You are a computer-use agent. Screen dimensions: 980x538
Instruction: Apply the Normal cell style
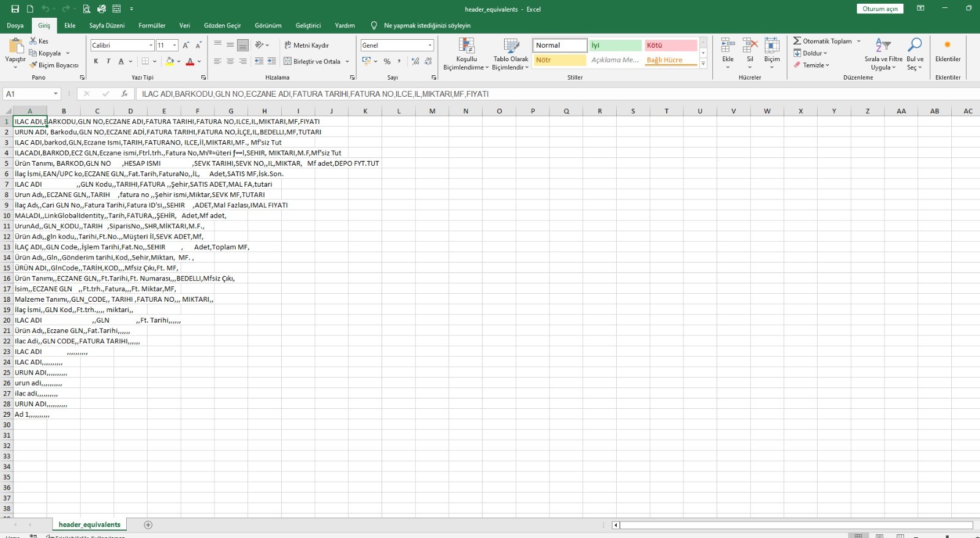(x=560, y=45)
